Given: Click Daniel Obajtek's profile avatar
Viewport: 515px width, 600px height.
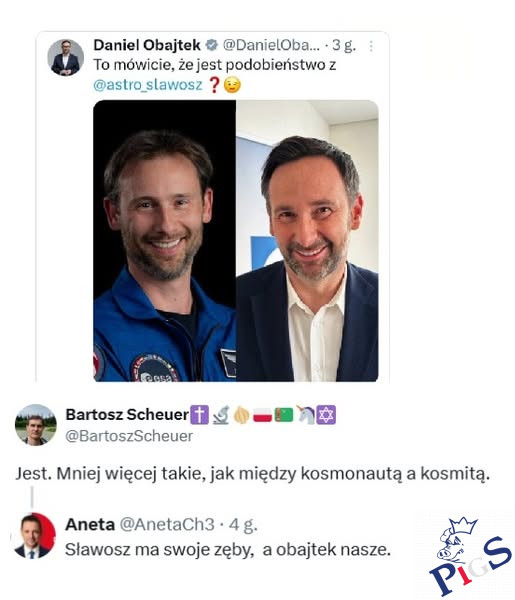Looking at the screenshot, I should point(65,57).
